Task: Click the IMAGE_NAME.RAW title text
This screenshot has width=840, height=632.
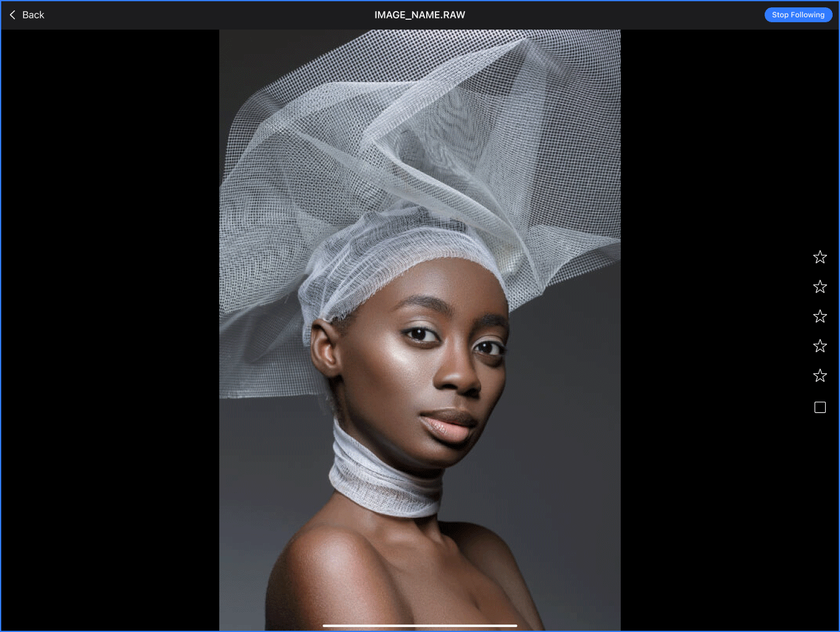Action: point(420,15)
